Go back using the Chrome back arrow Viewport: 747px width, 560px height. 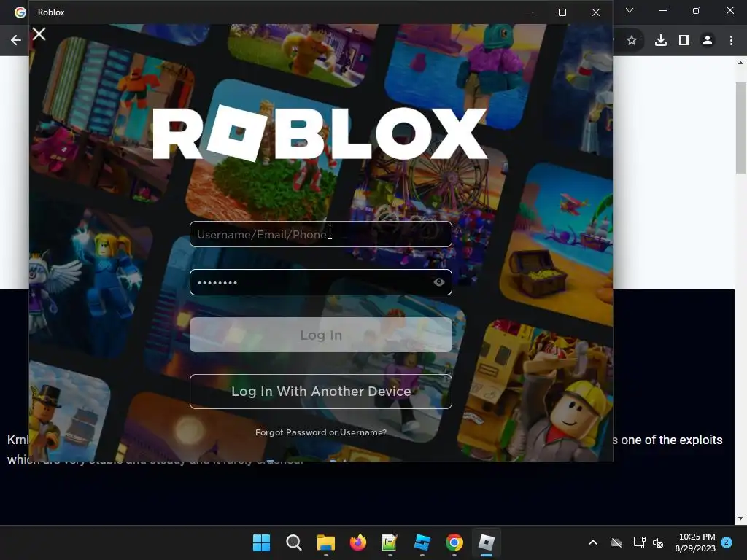[16, 41]
